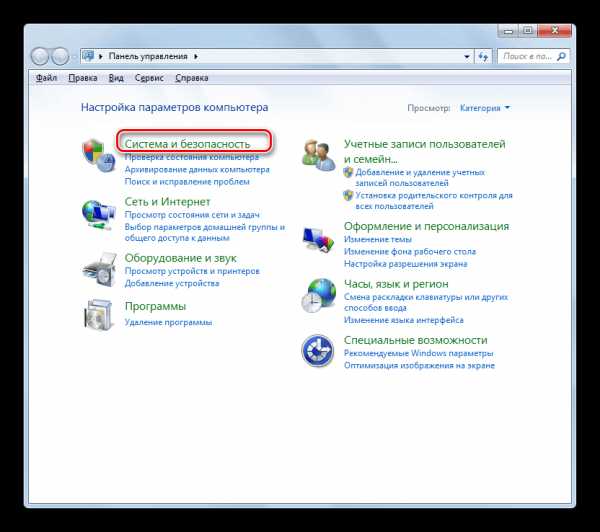Open 'Оптимизация изображения на экране' link
Image resolution: width=600 pixels, height=532 pixels.
pos(419,366)
